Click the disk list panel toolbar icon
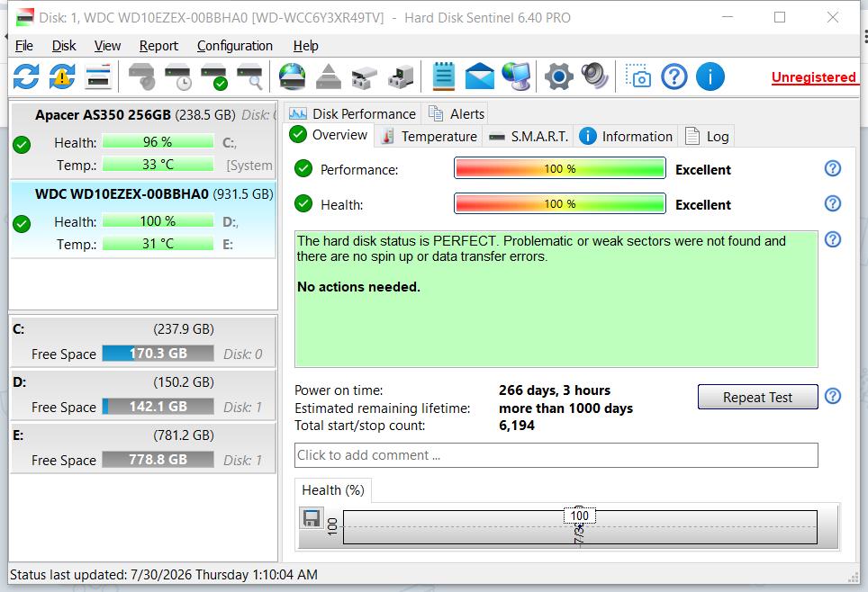 point(98,76)
